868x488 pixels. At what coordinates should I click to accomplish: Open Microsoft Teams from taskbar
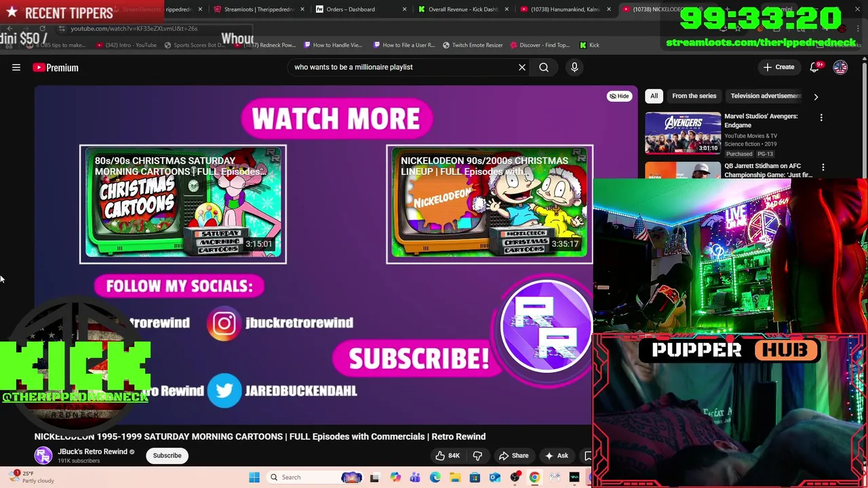click(x=415, y=477)
